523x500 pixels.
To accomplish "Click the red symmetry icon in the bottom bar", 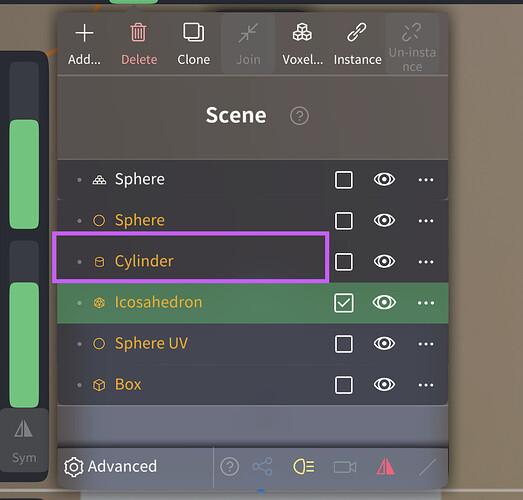I will (x=386, y=466).
